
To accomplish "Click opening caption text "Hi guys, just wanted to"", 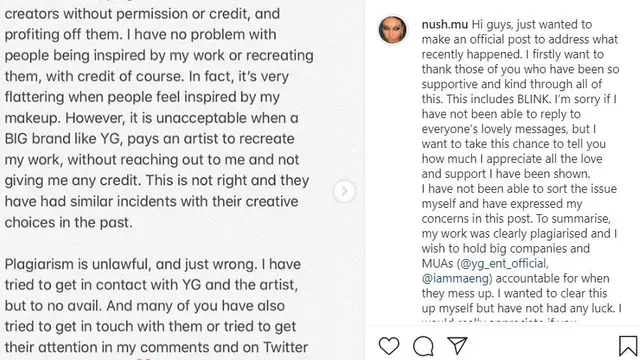I will click(531, 24).
